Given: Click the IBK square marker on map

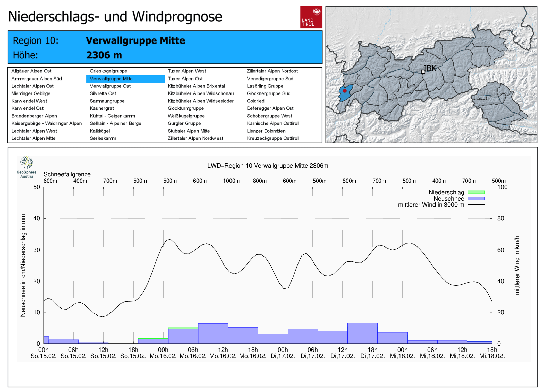Looking at the screenshot, I should tap(423, 72).
